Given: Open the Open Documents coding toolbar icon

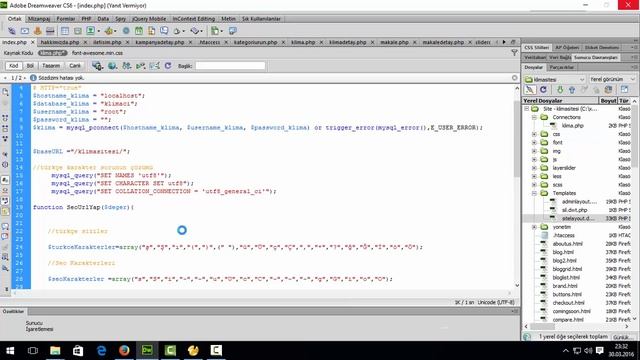Looking at the screenshot, I should pyautogui.click(x=6, y=92).
